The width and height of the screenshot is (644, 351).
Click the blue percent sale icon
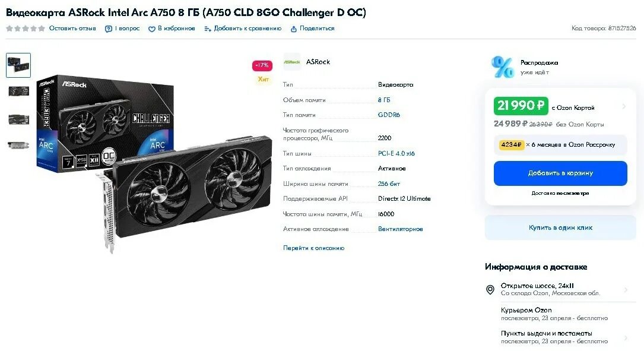click(x=502, y=67)
